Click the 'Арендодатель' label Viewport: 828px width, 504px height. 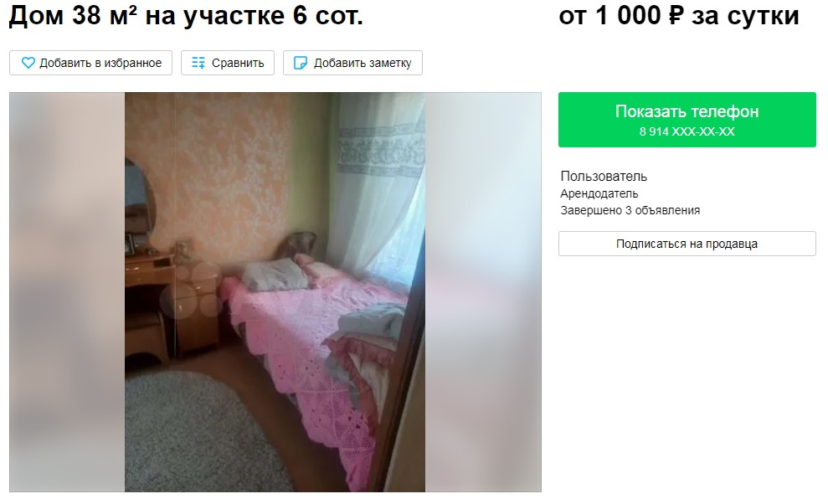click(x=599, y=193)
